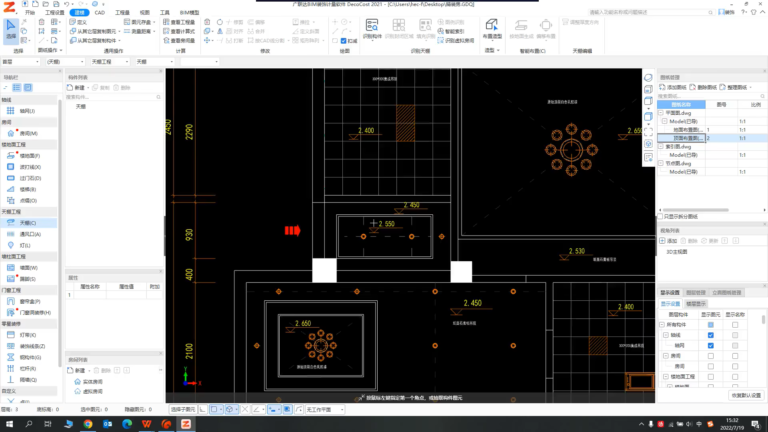Open the 视图 ribbon tab
Viewport: 768px width, 432px height.
144,13
